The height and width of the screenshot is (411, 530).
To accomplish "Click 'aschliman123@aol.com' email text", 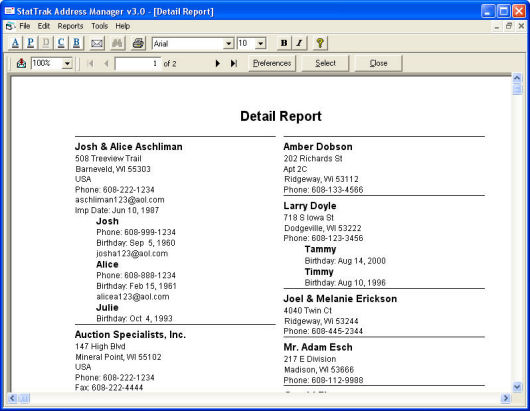I will click(120, 200).
